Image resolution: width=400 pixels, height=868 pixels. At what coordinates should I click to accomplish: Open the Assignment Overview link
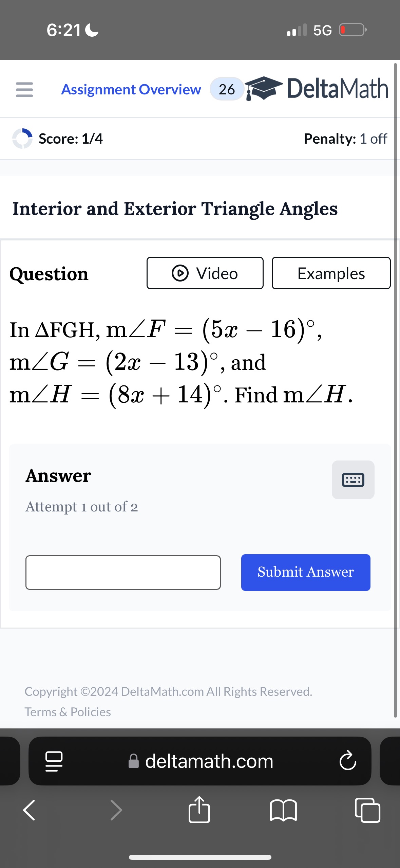(131, 89)
